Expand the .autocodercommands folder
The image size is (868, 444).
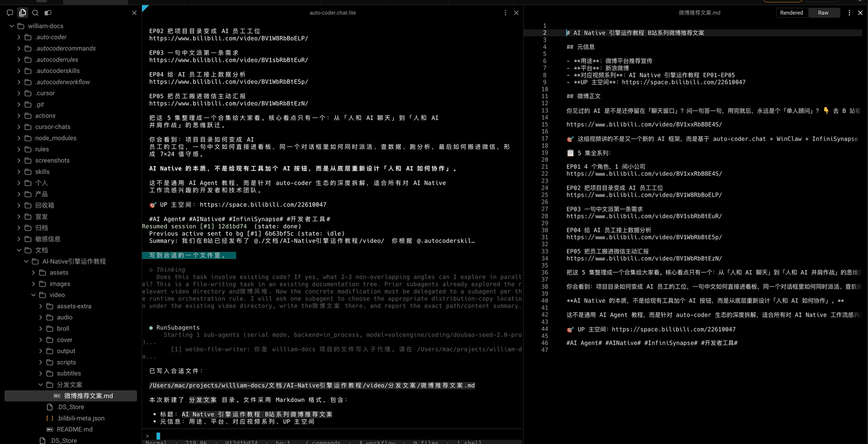(19, 48)
